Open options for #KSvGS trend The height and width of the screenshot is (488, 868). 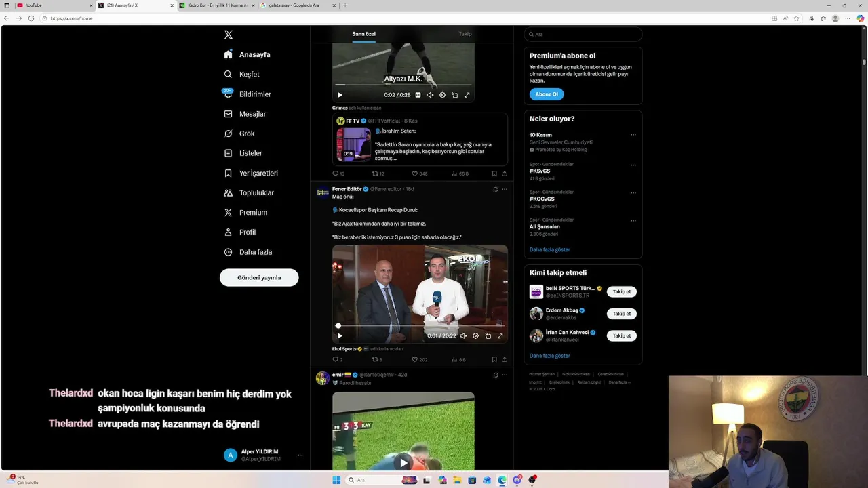pos(633,165)
